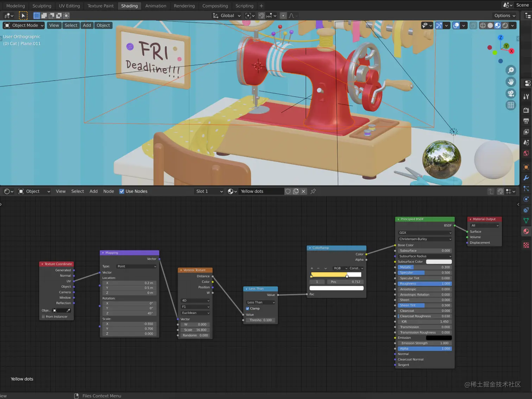532x399 pixels.
Task: Disable the Use Nodes checkbox
Action: tap(122, 191)
